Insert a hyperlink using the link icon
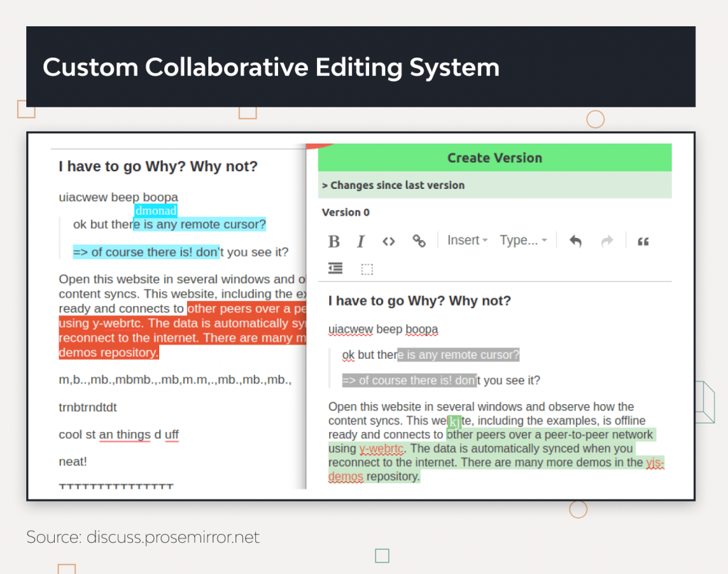The height and width of the screenshot is (574, 728). [x=418, y=241]
